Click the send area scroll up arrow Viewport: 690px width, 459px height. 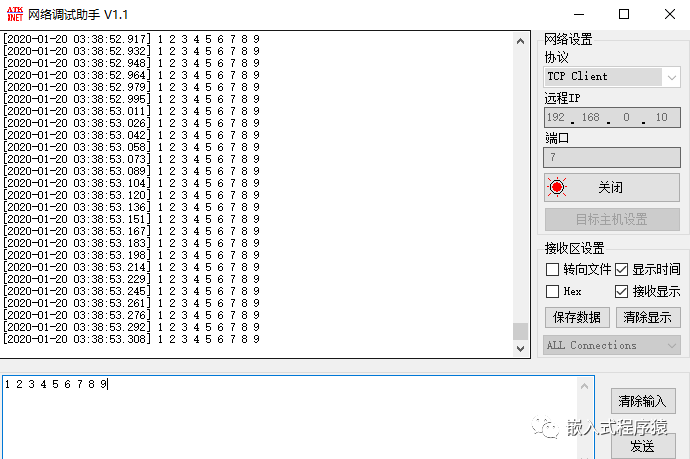pos(584,386)
